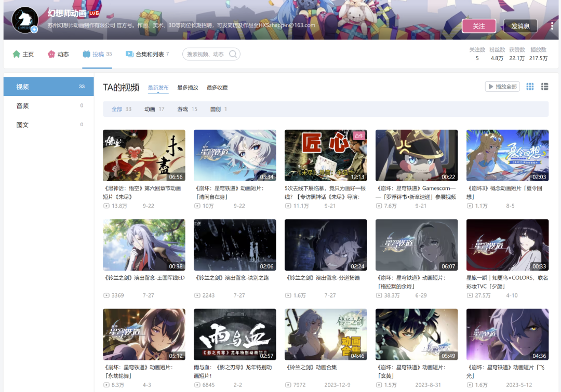561x392 pixels.
Task: Open the 夏令回想 video thumbnail
Action: 507,156
